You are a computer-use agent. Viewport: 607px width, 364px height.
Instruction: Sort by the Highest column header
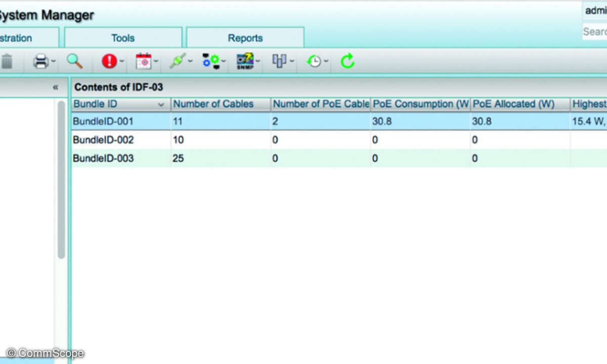pos(589,104)
